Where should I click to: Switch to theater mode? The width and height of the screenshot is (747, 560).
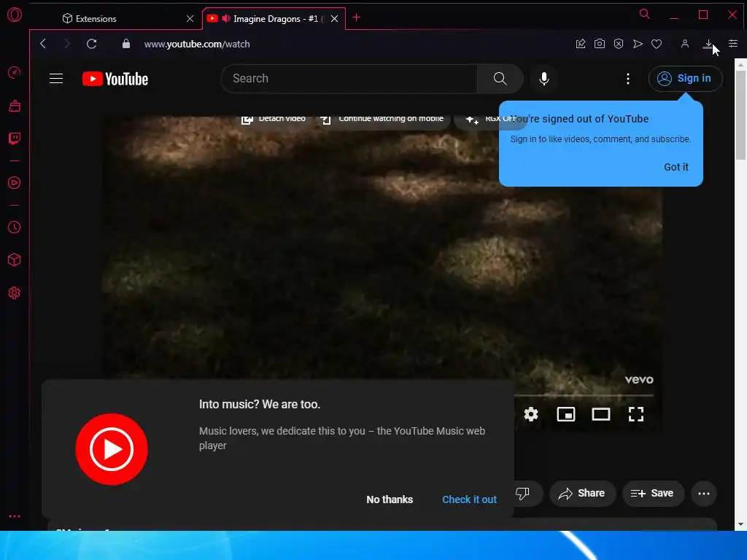coord(601,414)
